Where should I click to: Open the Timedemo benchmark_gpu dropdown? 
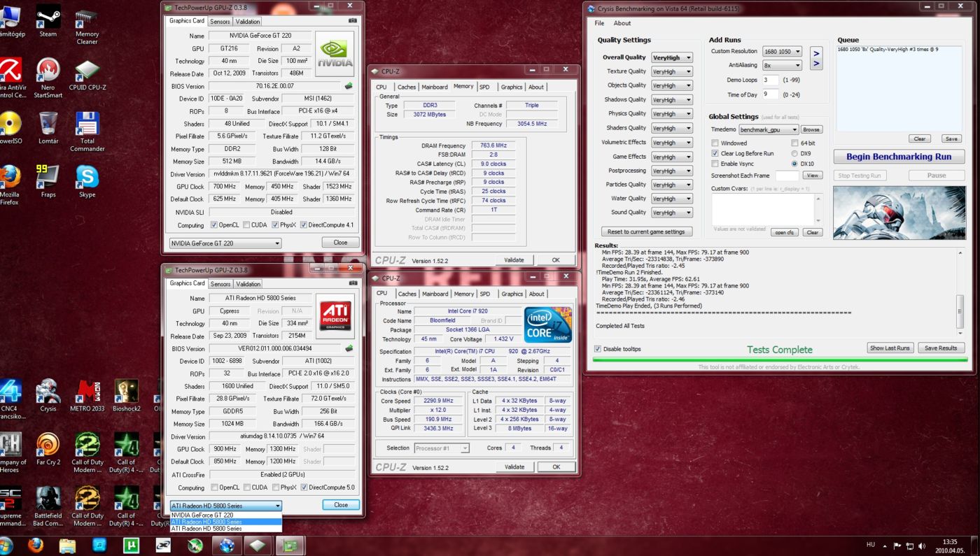[769, 129]
